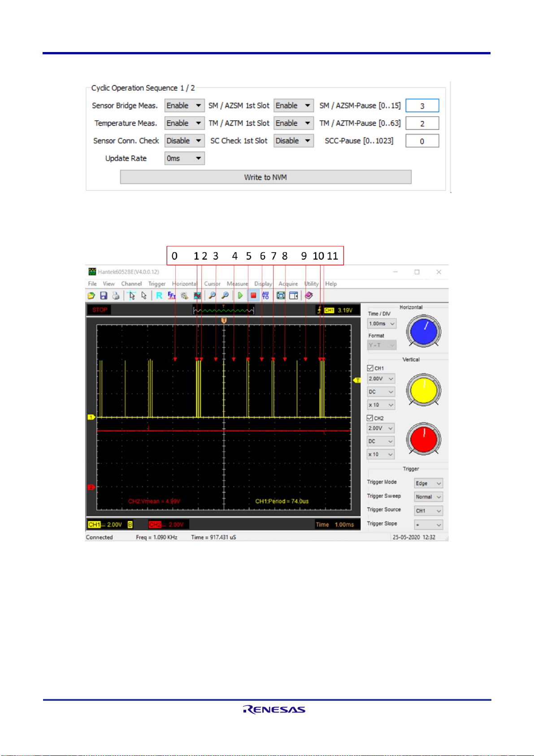534x756 pixels.
Task: Open Trigger Source CH1 dropdown
Action: pos(429,511)
